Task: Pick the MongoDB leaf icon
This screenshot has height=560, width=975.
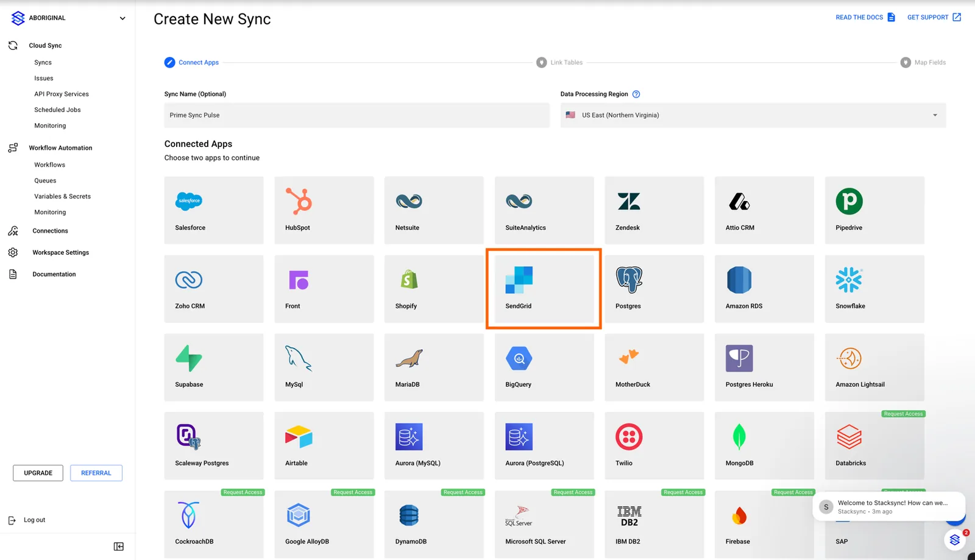Action: click(x=739, y=437)
